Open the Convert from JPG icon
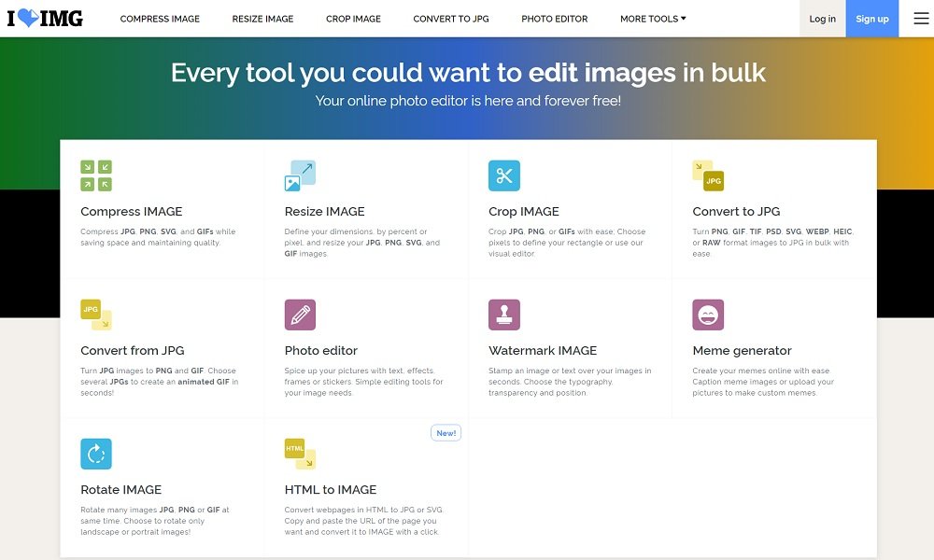The height and width of the screenshot is (560, 934). [96, 315]
